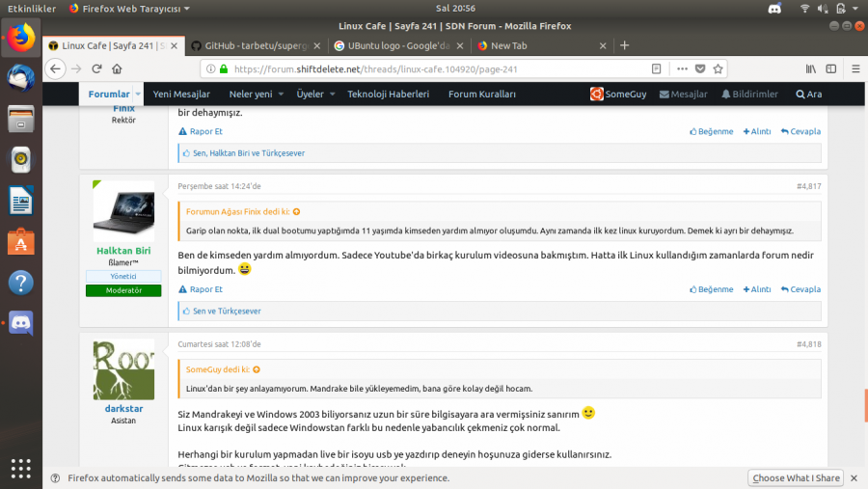Screen dimensions: 868x489
Task: Open the Firefox library icon
Action: (811, 69)
